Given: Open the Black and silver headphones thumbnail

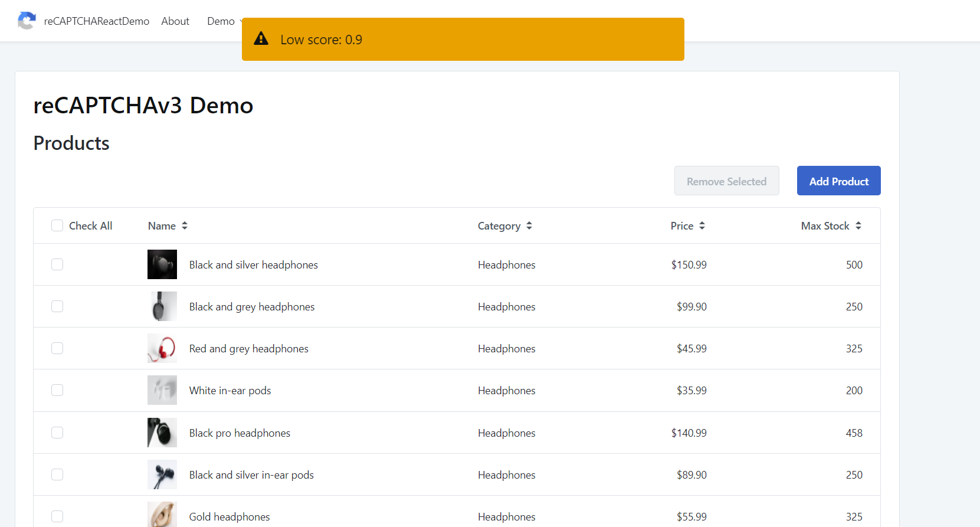Looking at the screenshot, I should pyautogui.click(x=162, y=264).
